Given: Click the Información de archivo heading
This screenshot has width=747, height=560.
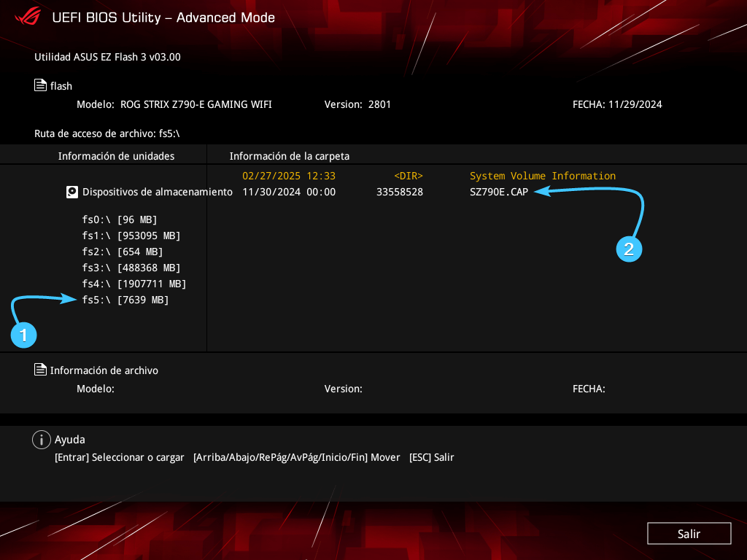Looking at the screenshot, I should point(104,370).
